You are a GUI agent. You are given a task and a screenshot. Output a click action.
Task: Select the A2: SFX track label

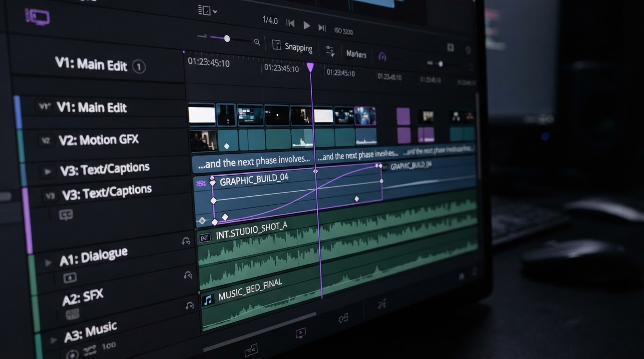coord(83,297)
